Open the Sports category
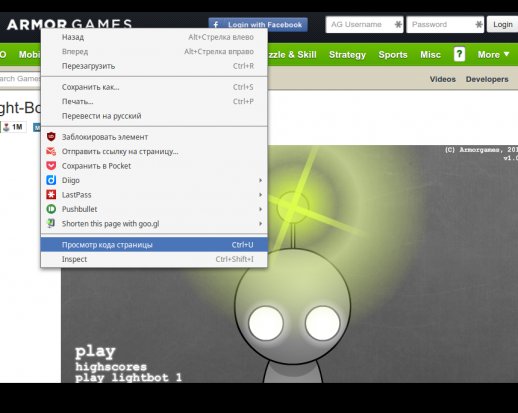The width and height of the screenshot is (518, 413). (x=393, y=55)
